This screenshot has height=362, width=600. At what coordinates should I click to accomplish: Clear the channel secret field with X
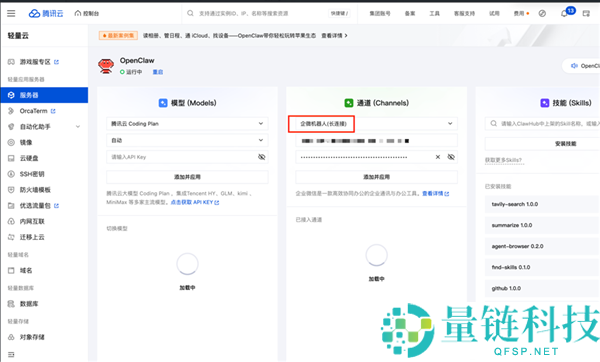point(438,157)
